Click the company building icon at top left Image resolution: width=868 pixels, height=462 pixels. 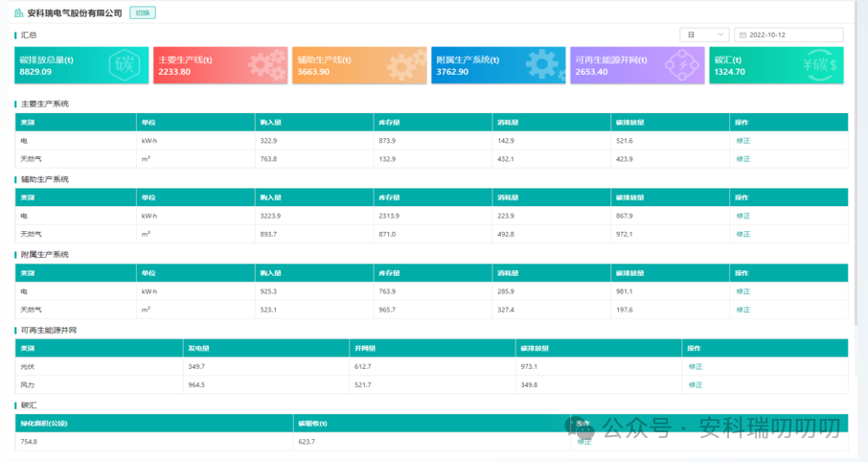[19, 12]
